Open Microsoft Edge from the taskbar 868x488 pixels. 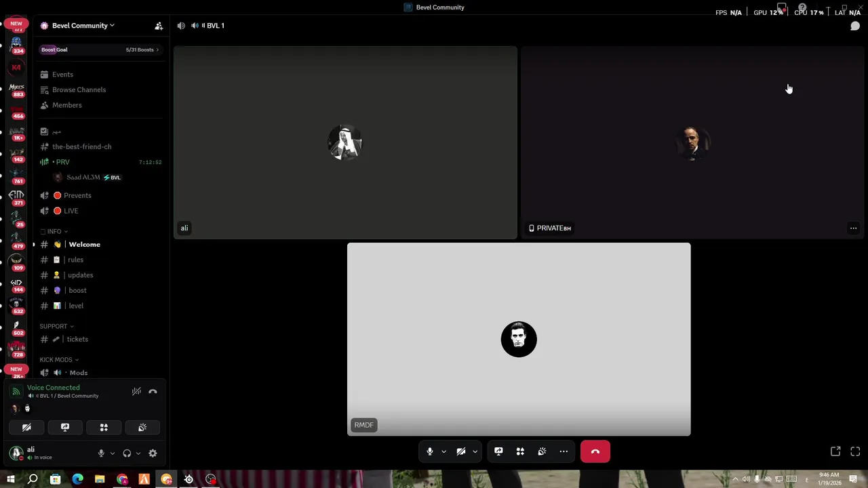point(77,479)
